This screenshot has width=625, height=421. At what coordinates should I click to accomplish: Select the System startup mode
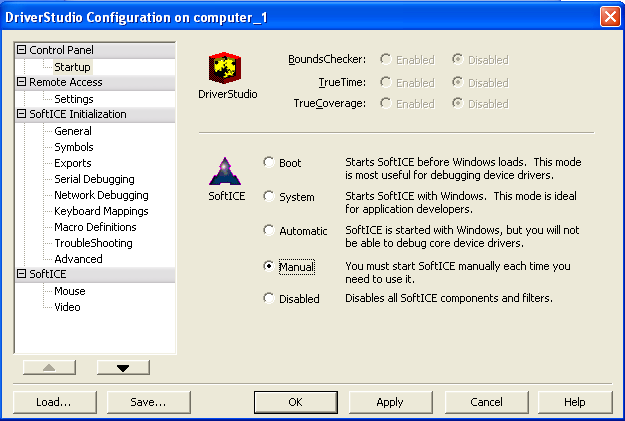268,197
